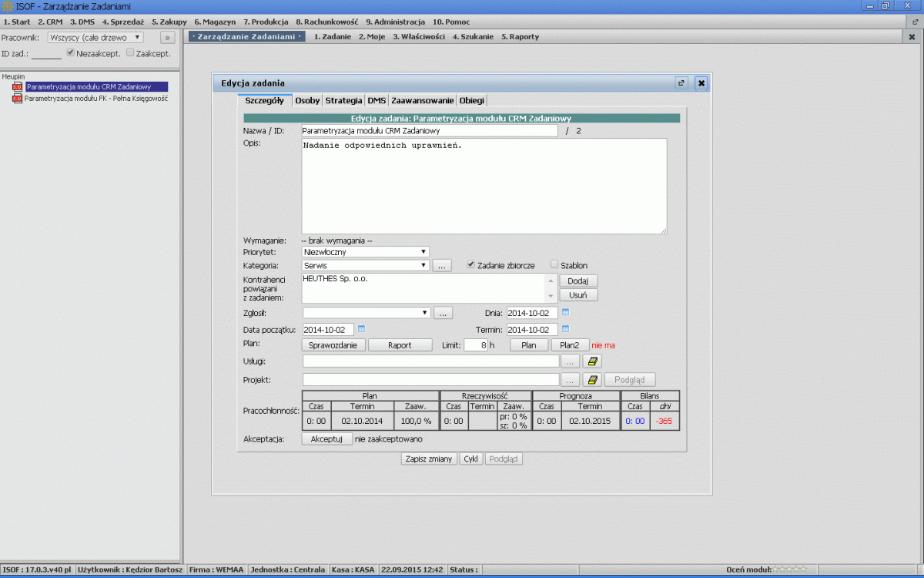Viewport: 924px width, 578px height.
Task: Click the ID zad. input field
Action: (47, 53)
